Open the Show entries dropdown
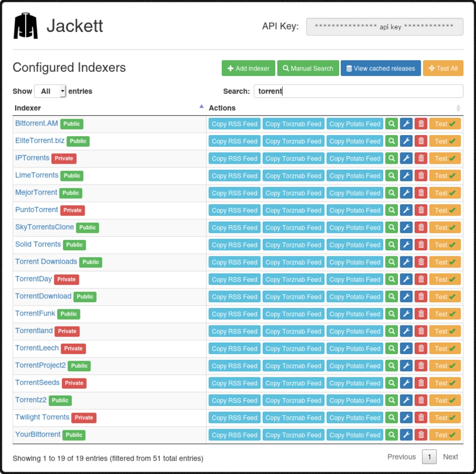Screen dimensions: 476x474 click(50, 91)
